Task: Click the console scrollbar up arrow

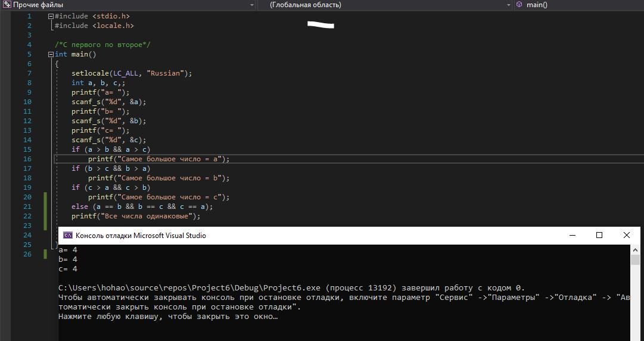Action: (x=636, y=249)
